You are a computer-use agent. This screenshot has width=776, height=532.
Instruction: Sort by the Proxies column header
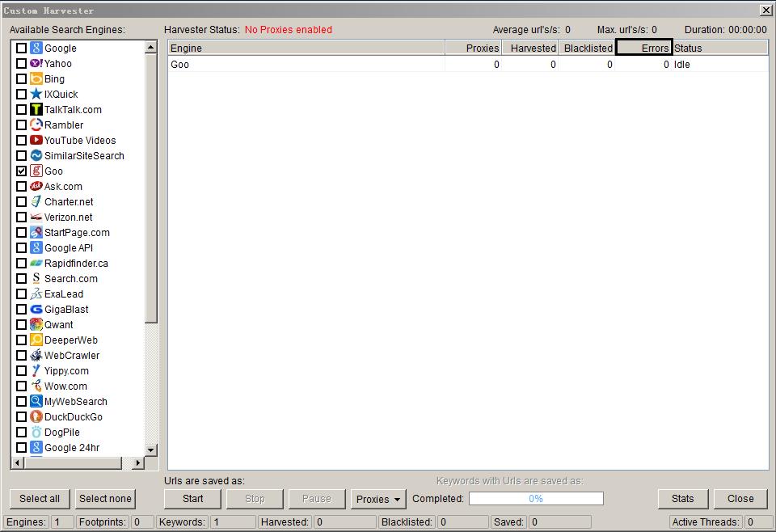[473, 48]
